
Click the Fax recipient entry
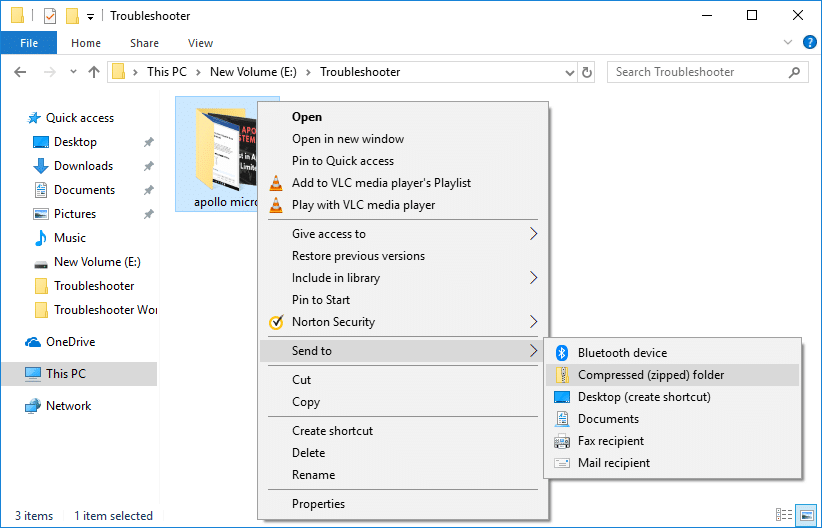pos(610,441)
